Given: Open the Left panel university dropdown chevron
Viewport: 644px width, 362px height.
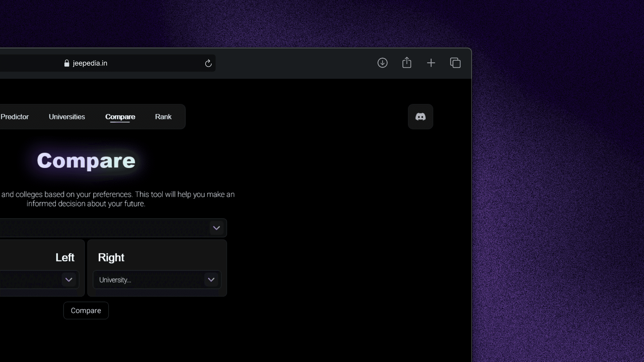Looking at the screenshot, I should 69,280.
